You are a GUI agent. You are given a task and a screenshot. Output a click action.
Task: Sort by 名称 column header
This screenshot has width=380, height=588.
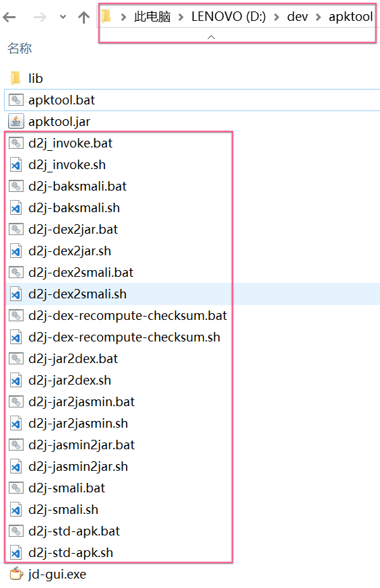pos(20,48)
